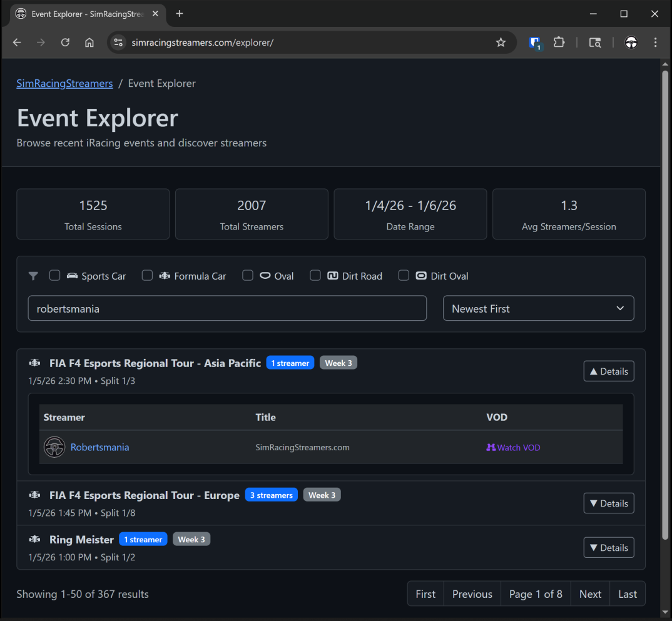
Task: Click the Sports Car category icon
Action: pyautogui.click(x=72, y=276)
